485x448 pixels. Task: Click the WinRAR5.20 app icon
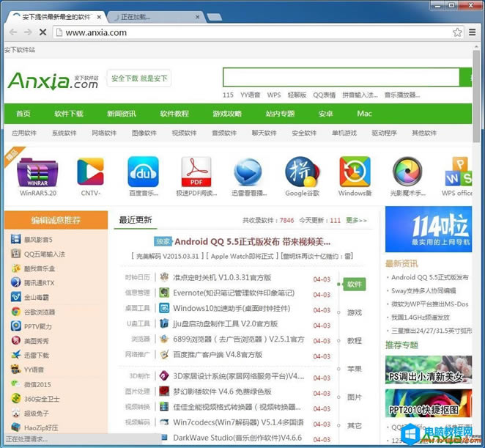37,172
